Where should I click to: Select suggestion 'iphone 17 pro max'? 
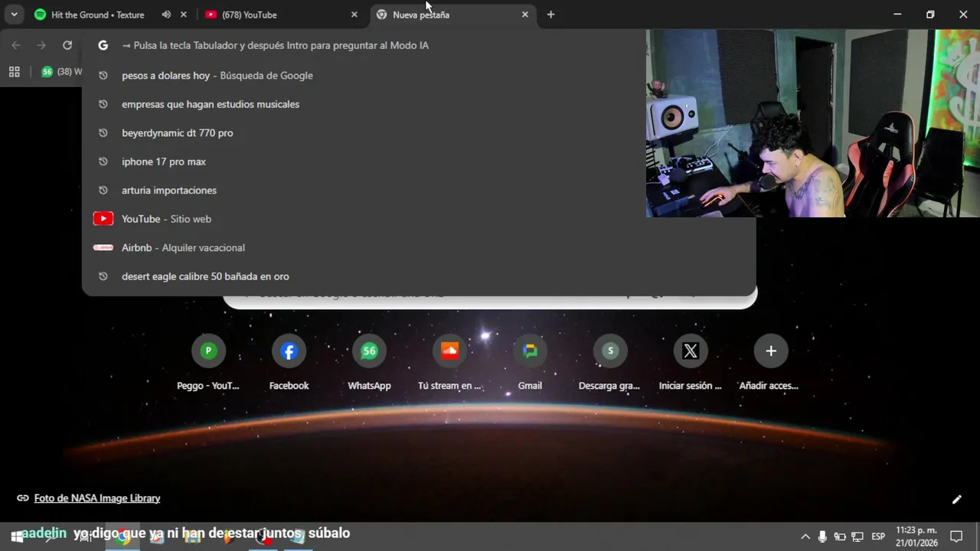coord(419,161)
